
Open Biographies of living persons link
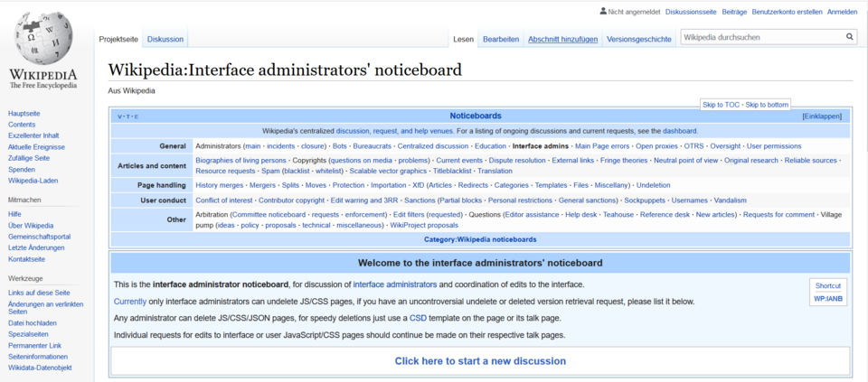(241, 161)
